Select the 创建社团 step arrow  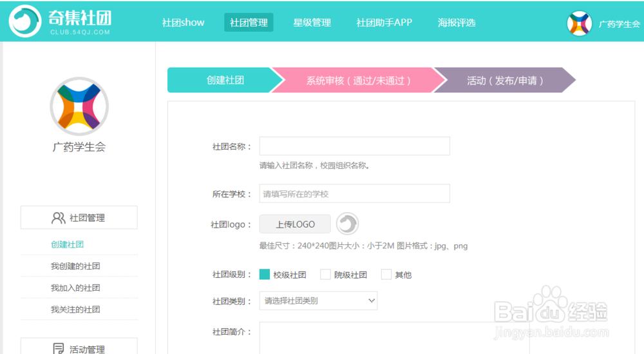pos(225,80)
